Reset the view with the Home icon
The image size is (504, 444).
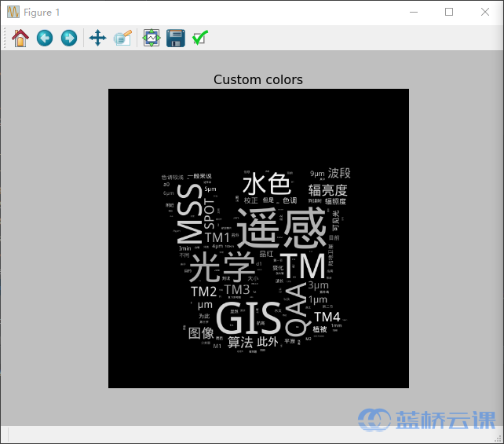pyautogui.click(x=20, y=38)
